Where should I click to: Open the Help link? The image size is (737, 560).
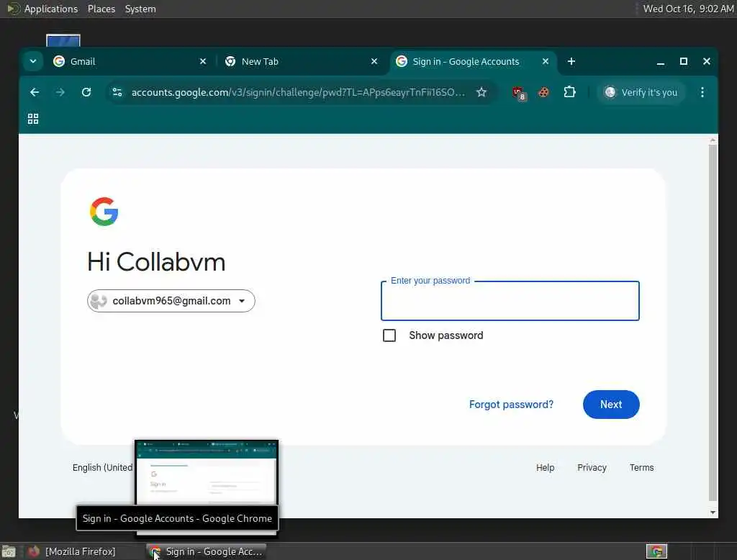[x=546, y=467]
